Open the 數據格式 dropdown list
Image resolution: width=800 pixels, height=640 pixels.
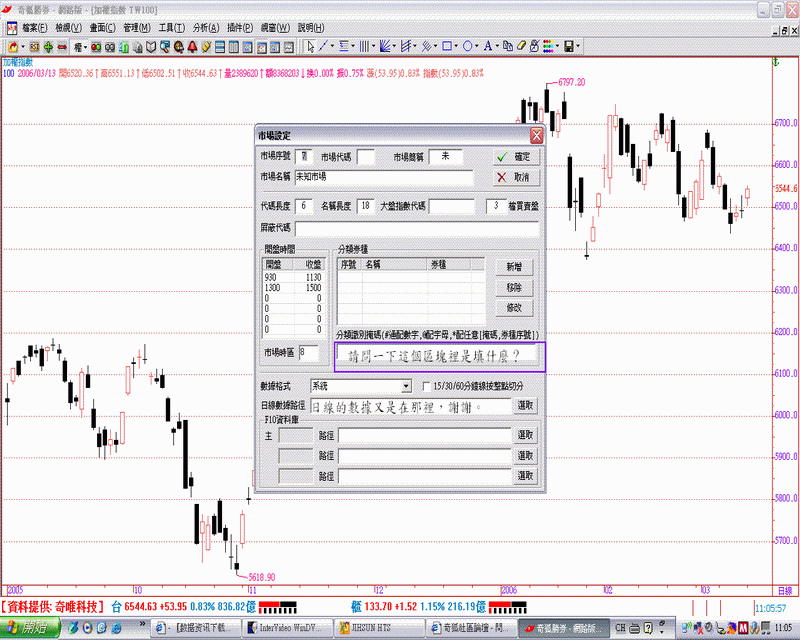tap(406, 385)
